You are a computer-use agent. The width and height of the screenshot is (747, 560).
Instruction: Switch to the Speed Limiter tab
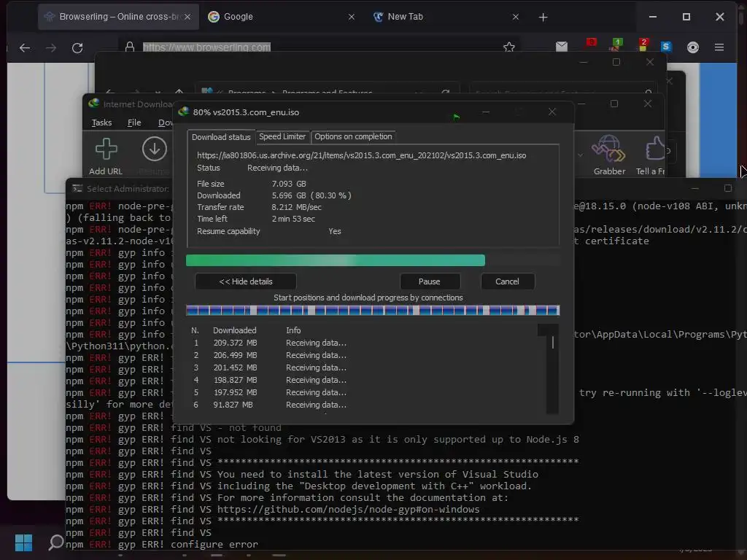282,136
